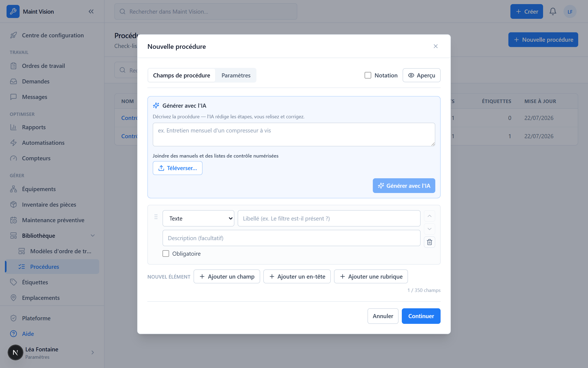Click Ajouter un champ

pyautogui.click(x=227, y=276)
